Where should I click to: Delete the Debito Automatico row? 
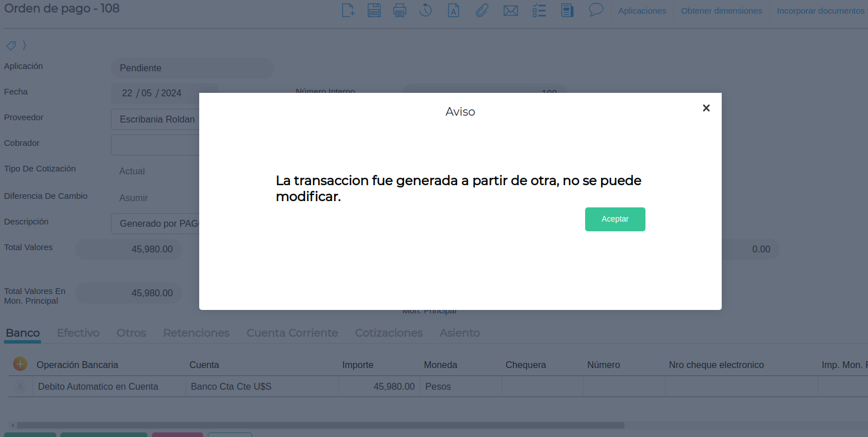tap(21, 386)
